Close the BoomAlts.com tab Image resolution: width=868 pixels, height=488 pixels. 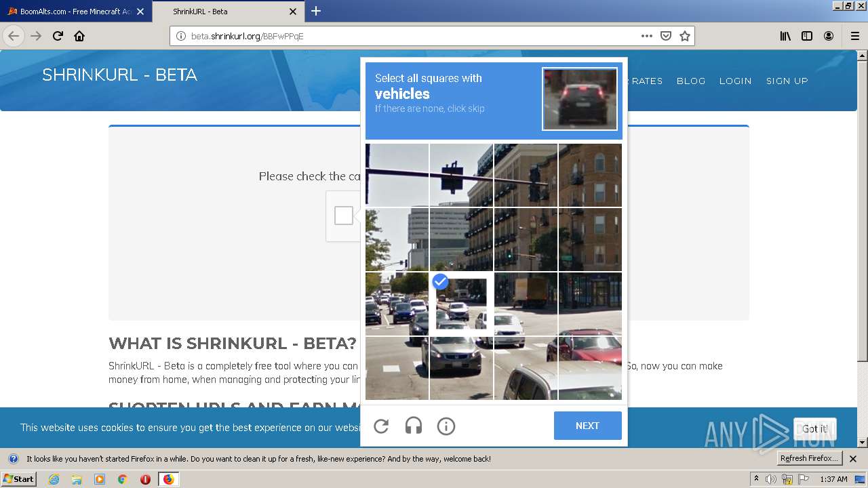click(x=140, y=12)
